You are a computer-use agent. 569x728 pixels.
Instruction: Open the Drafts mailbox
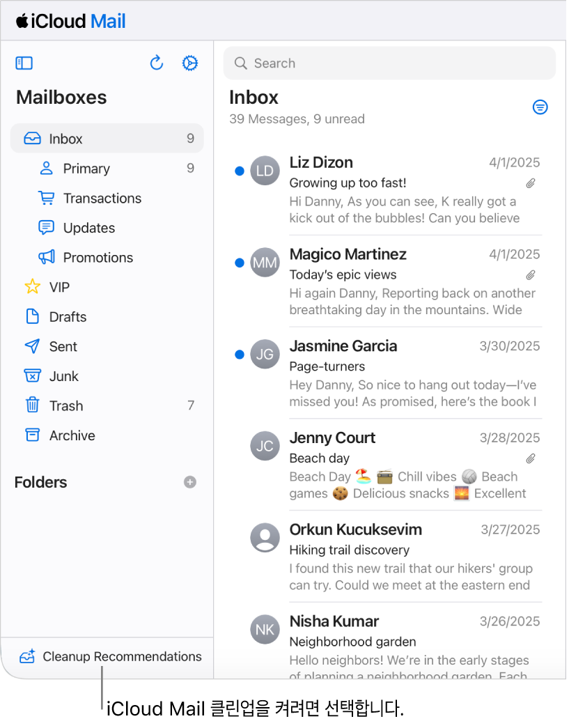[107, 317]
